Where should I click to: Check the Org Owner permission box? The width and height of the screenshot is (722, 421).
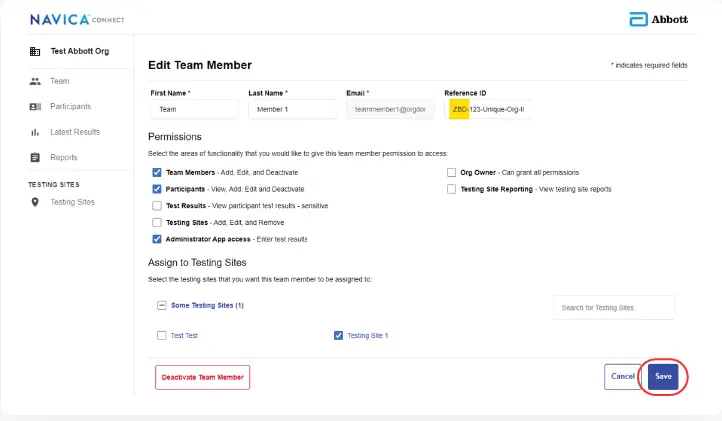(452, 172)
